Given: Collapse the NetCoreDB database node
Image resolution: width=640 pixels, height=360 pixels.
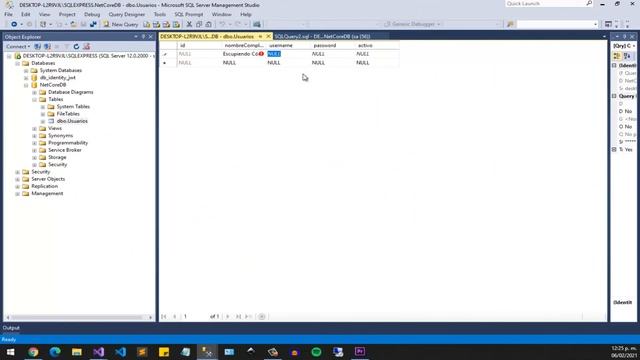Looking at the screenshot, I should click(26, 85).
